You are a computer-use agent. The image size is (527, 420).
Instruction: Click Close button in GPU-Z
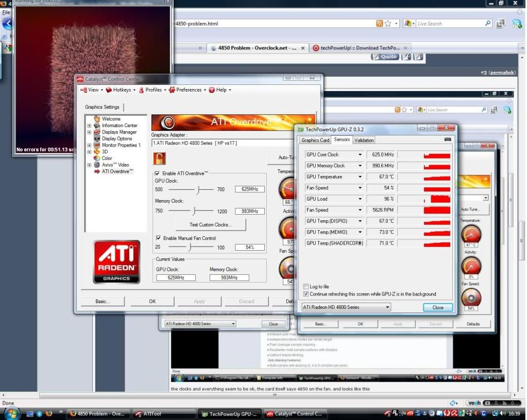pyautogui.click(x=437, y=307)
